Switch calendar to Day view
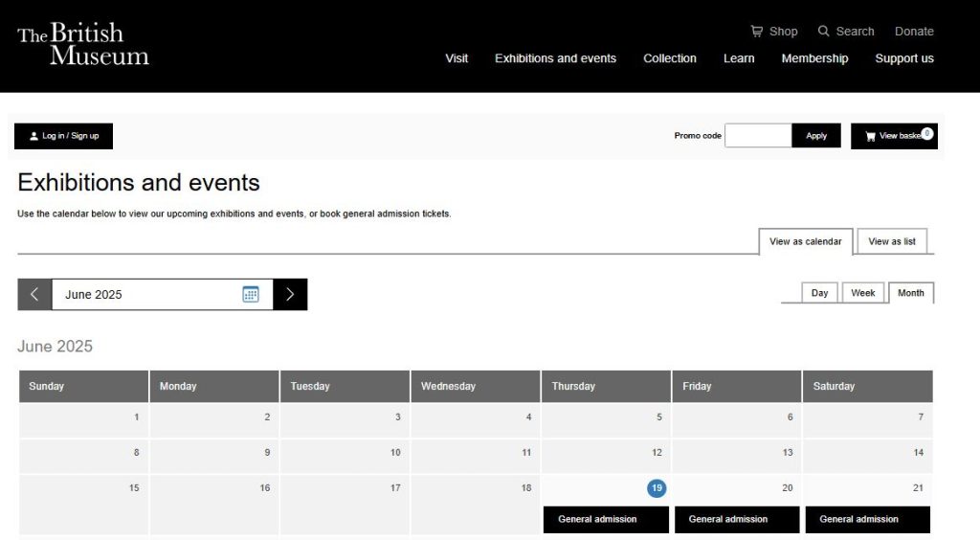Image resolution: width=980 pixels, height=540 pixels. coord(819,293)
